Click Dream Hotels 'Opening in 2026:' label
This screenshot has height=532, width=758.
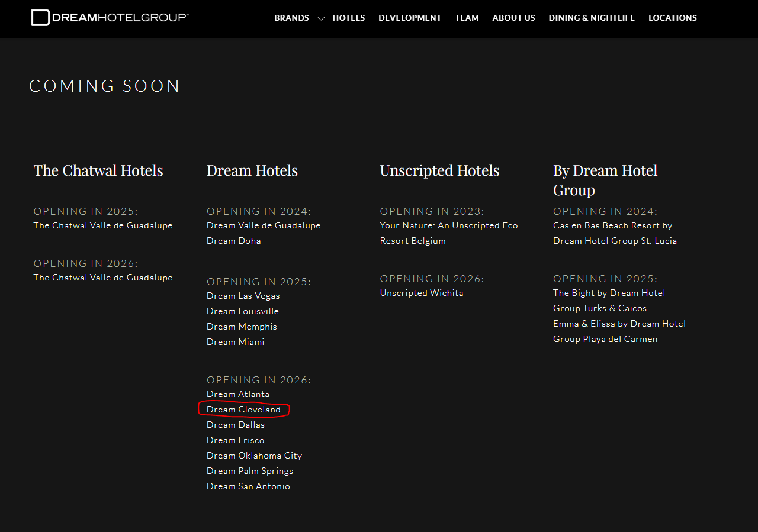[259, 380]
